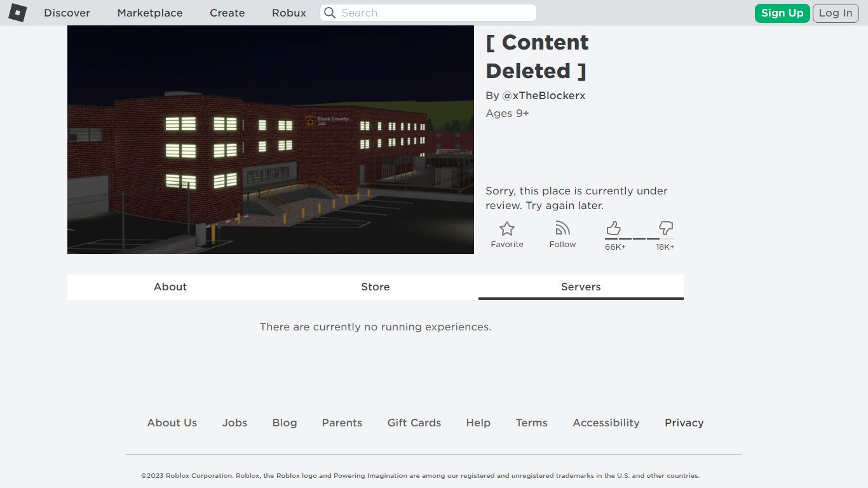This screenshot has width=868, height=488.
Task: Click the thumbs down dislike icon
Action: [666, 228]
